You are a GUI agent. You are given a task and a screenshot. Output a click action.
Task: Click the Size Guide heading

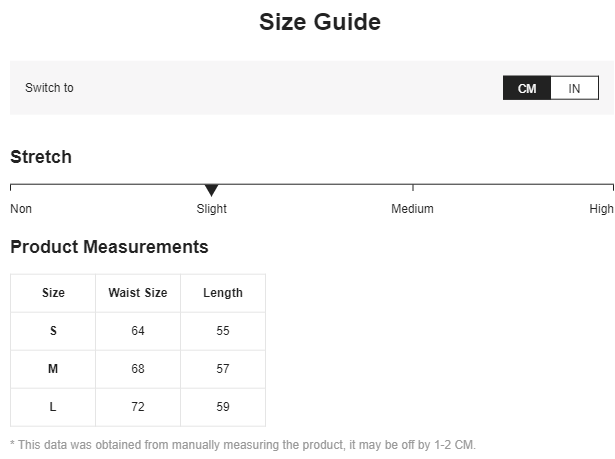click(320, 22)
